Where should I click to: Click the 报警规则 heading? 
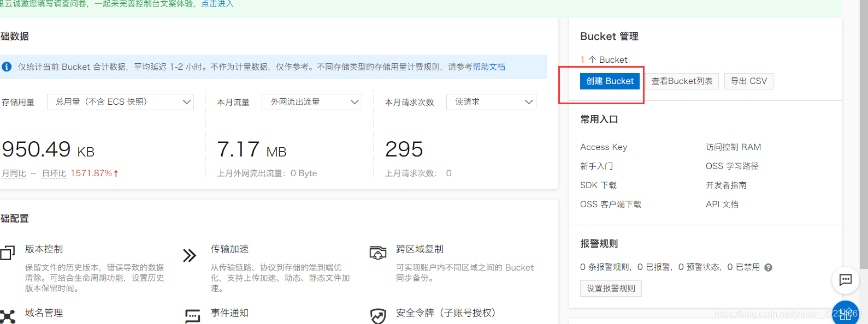pyautogui.click(x=599, y=244)
